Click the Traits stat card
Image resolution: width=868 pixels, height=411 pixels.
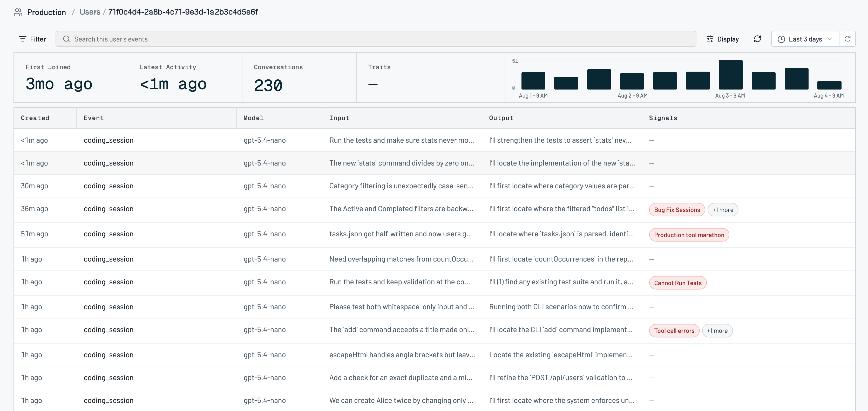coord(431,78)
